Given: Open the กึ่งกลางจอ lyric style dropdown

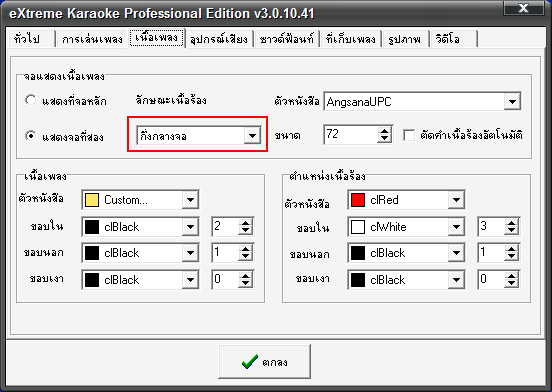Looking at the screenshot, I should (x=252, y=136).
